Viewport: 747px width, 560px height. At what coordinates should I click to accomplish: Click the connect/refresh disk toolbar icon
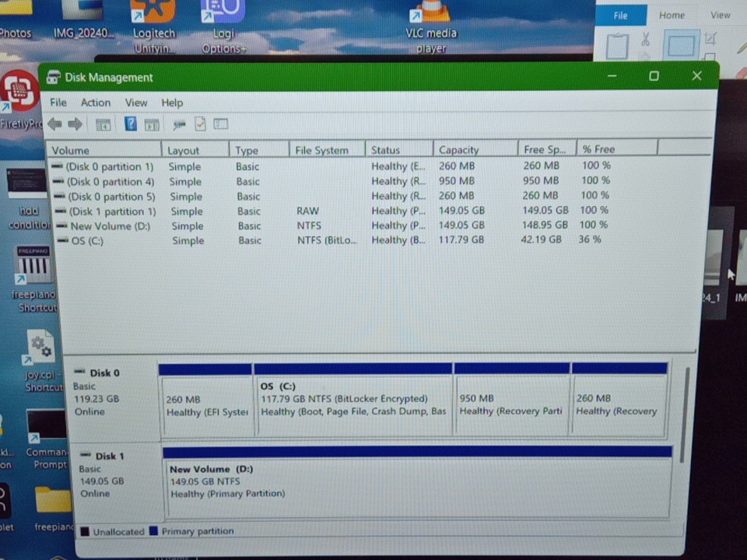pos(179,124)
